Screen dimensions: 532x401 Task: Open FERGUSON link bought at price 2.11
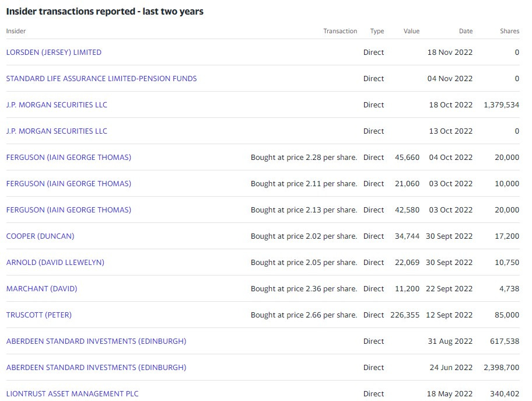tap(68, 184)
